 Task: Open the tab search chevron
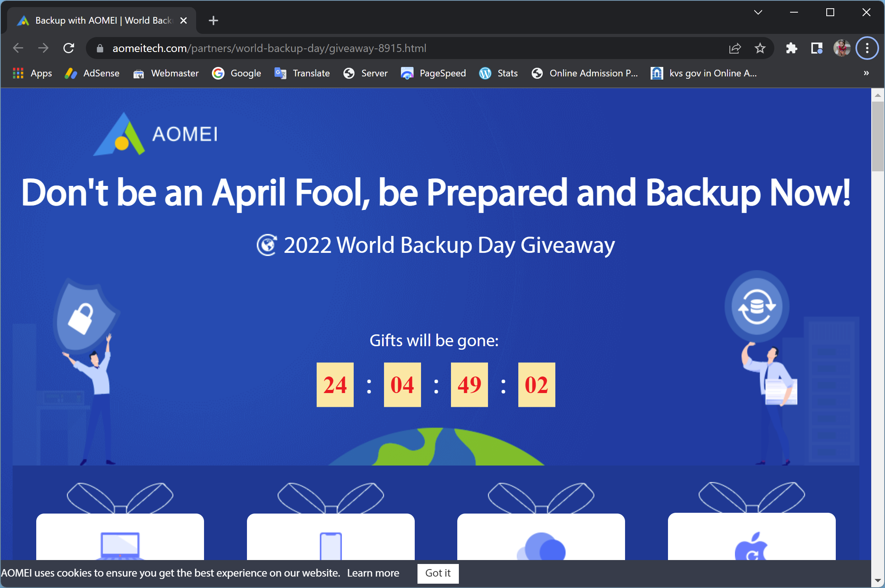tap(758, 13)
